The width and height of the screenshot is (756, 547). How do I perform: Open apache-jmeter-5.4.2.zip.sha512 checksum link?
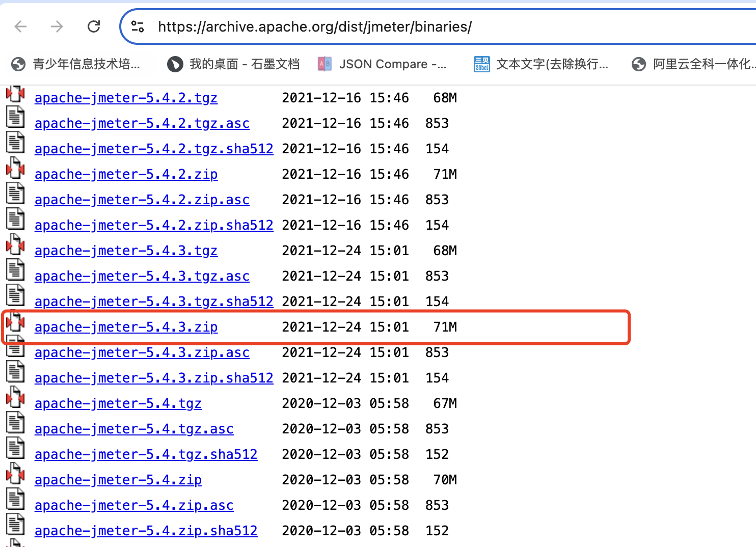point(154,225)
